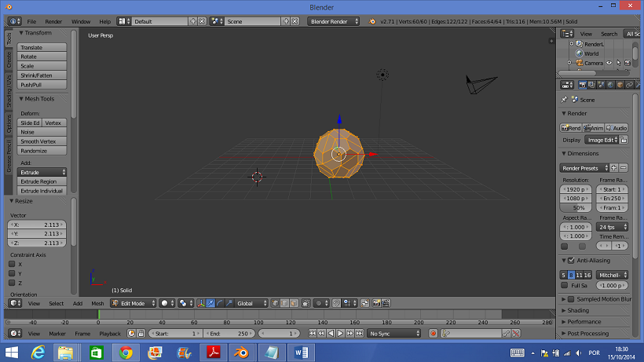644x362 pixels.
Task: Select the scale manipulator icon
Action: point(229,303)
